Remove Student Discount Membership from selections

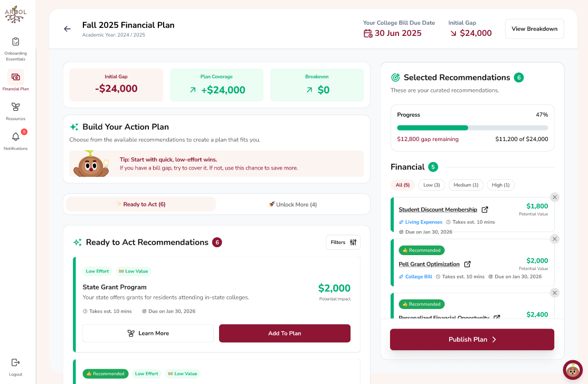point(555,197)
